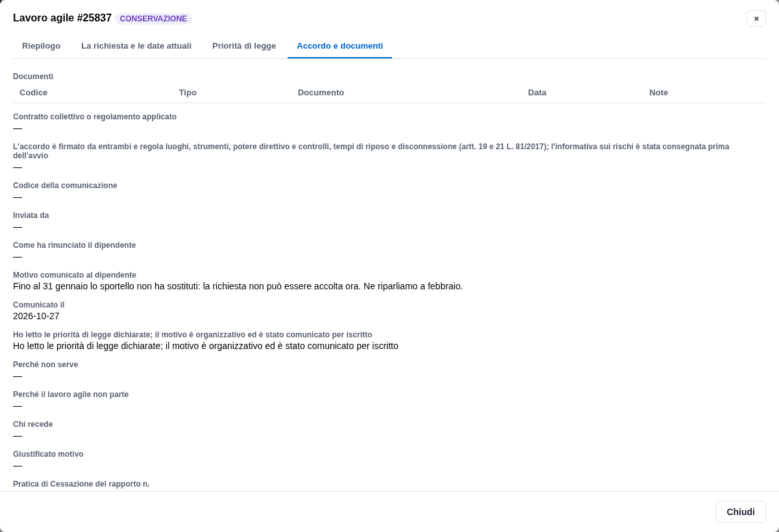Click the Chiudi button
Viewport: 779px width, 532px height.
tap(741, 512)
